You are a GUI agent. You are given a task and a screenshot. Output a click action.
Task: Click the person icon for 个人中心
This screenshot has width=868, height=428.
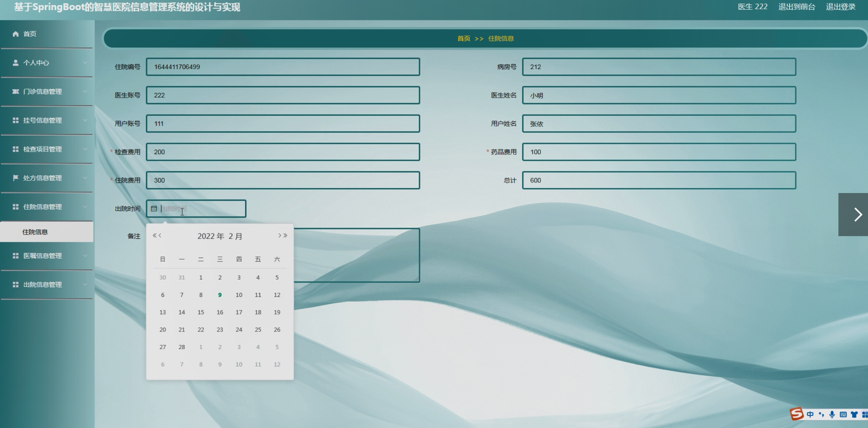click(x=15, y=63)
